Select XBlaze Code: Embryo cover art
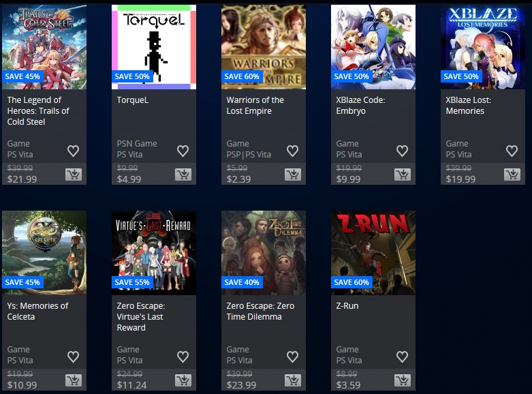This screenshot has width=532, height=394. pos(373,47)
